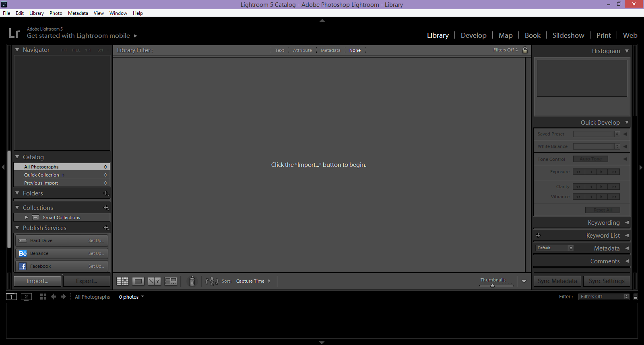Open the Develop module tab
Viewport: 644px width, 345px height.
[x=473, y=35]
